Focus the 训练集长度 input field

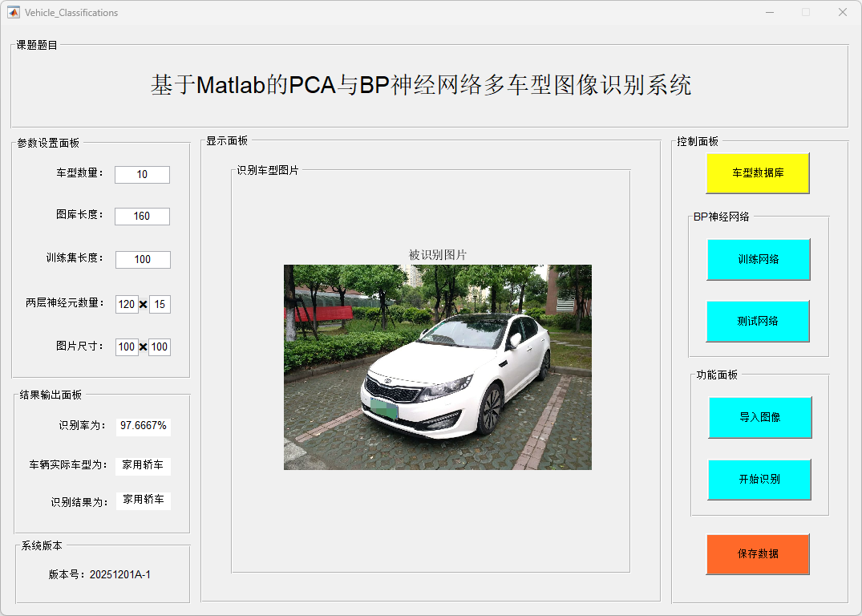143,260
